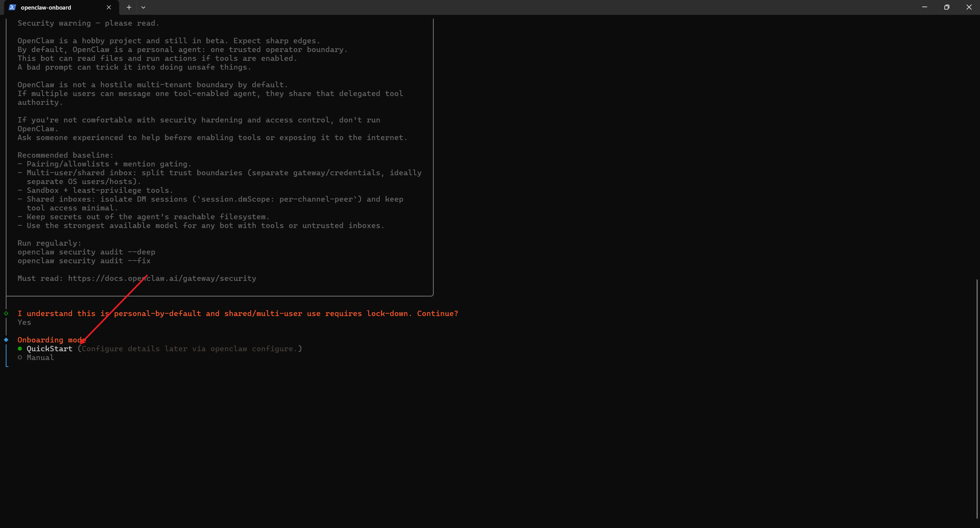Image resolution: width=980 pixels, height=528 pixels.
Task: Expand the new tab profile dropdown chevron
Action: click(143, 7)
